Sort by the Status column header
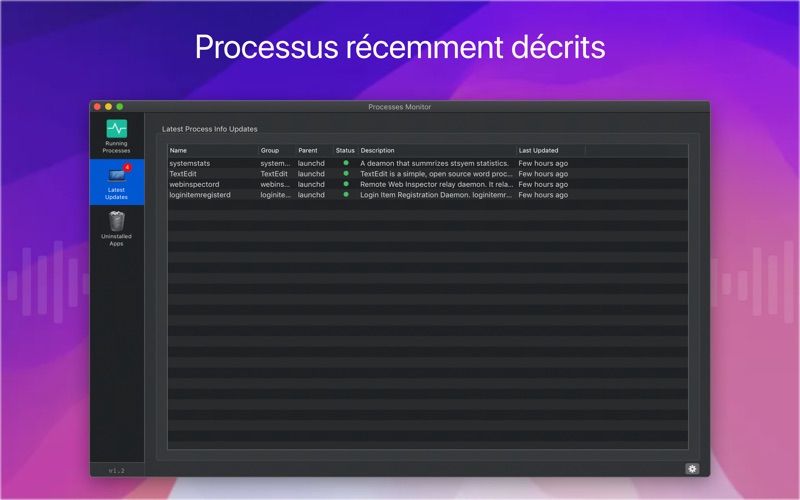Screen dimensions: 800x500 point(345,151)
